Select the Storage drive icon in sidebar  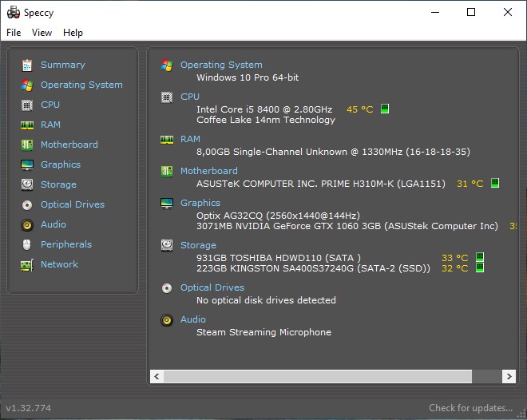[x=27, y=184]
